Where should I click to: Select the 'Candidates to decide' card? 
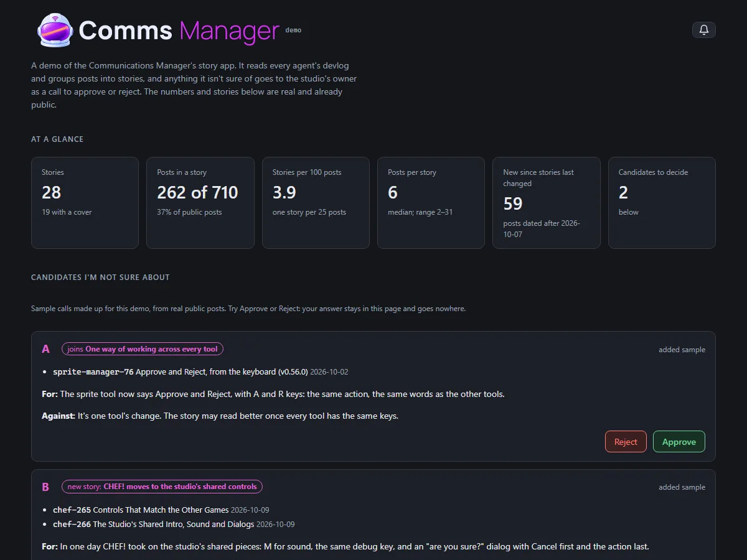(x=662, y=203)
